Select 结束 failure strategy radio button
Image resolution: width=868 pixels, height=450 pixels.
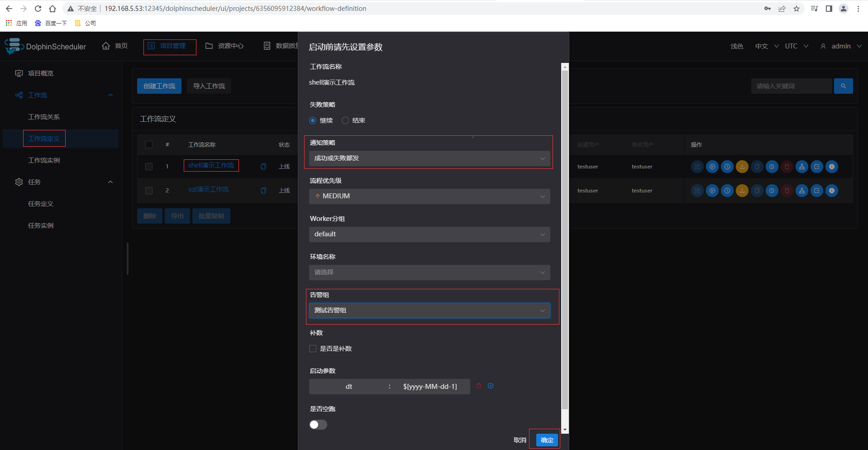[x=345, y=120]
